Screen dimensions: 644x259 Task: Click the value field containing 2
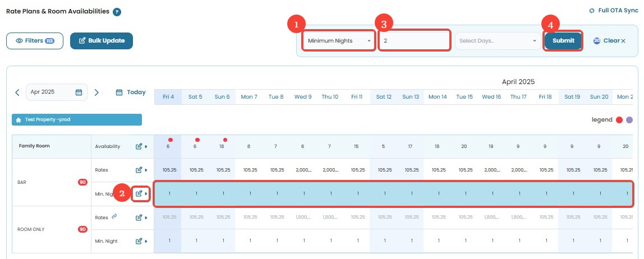(x=415, y=40)
